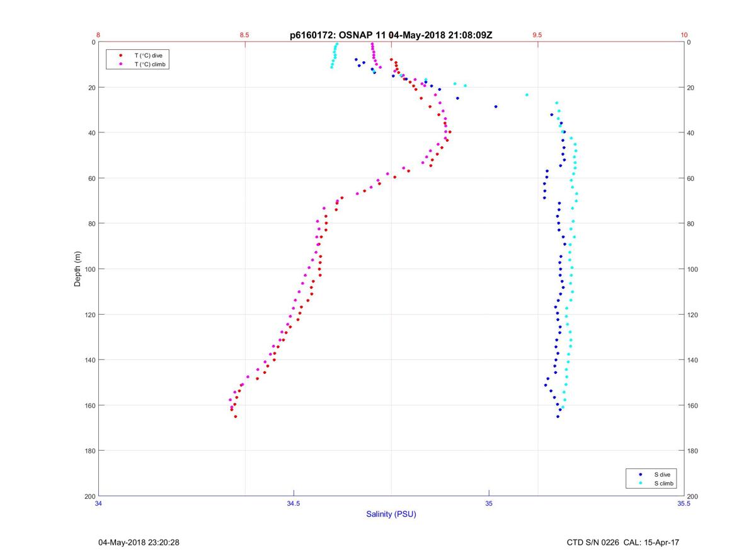
Task: Click '180' on the left depth axis
Action: pos(89,451)
